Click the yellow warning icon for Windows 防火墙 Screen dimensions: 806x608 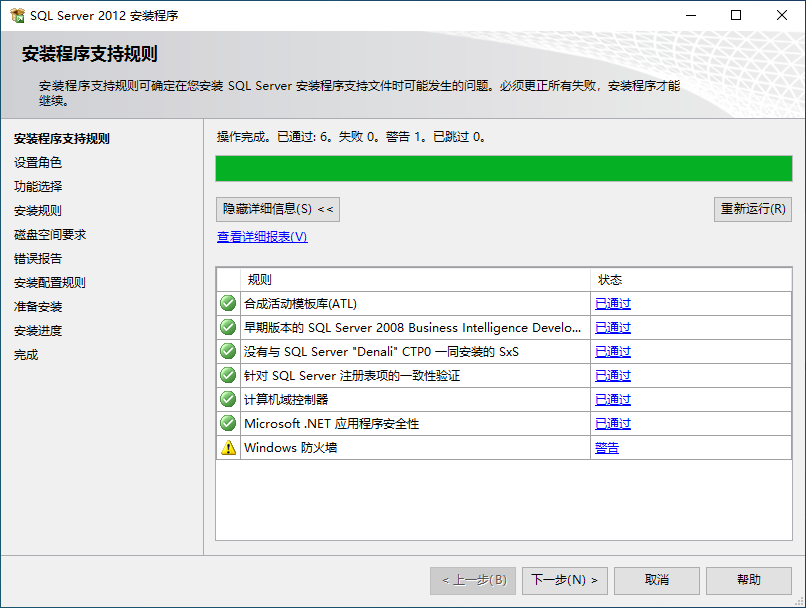pos(228,448)
